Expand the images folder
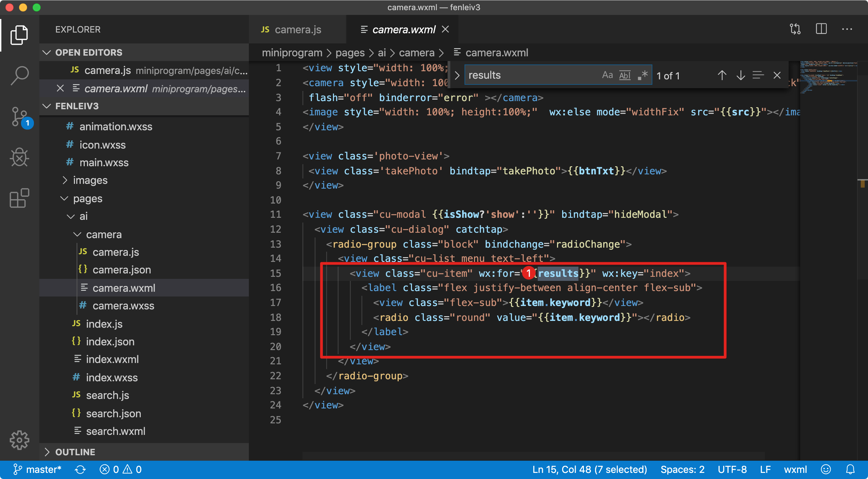Screen dimensions: 868x479 (90, 180)
